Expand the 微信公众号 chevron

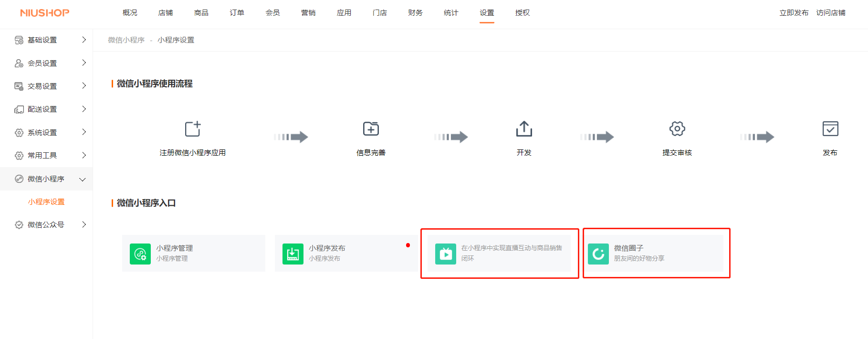[x=84, y=224]
